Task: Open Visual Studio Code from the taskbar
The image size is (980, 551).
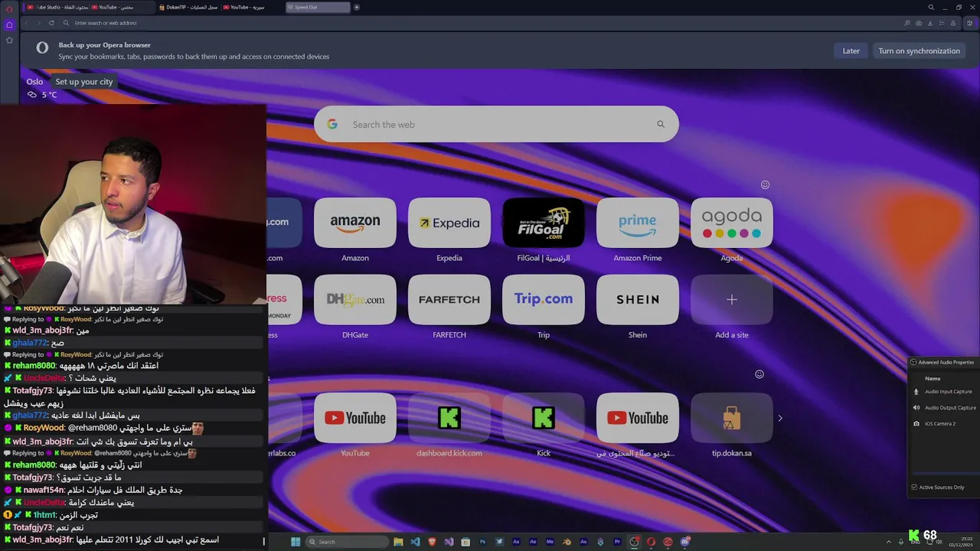Action: point(415,542)
